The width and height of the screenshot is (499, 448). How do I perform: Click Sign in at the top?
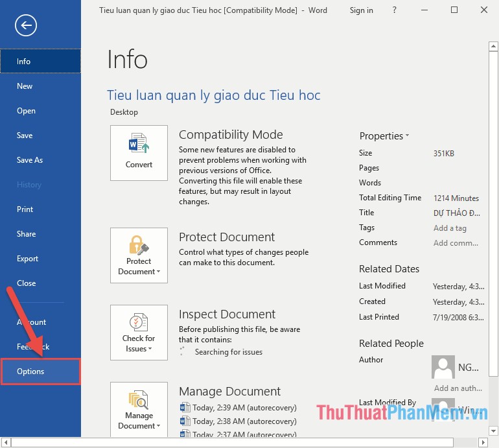pyautogui.click(x=361, y=10)
